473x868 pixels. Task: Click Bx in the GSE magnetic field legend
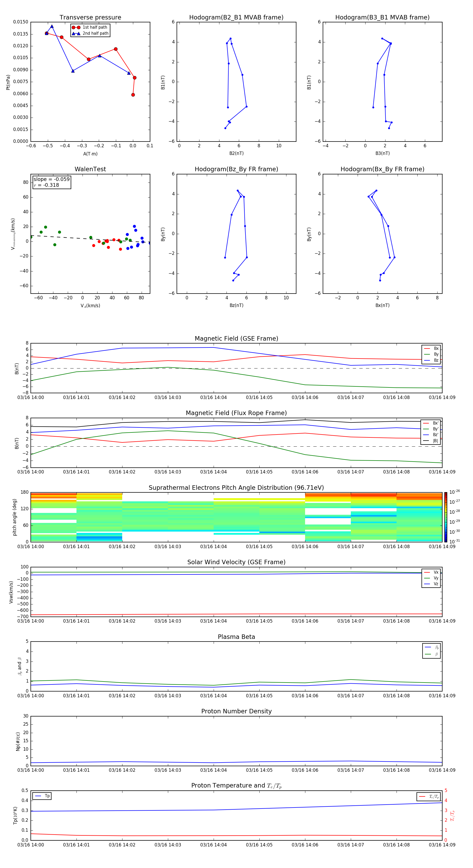431,349
